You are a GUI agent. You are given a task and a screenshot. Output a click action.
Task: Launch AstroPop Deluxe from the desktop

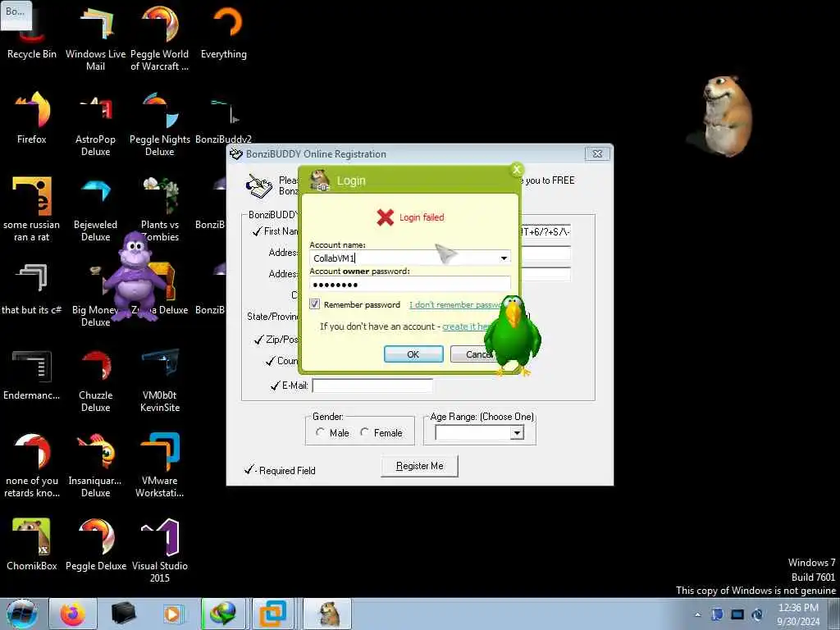pyautogui.click(x=95, y=123)
